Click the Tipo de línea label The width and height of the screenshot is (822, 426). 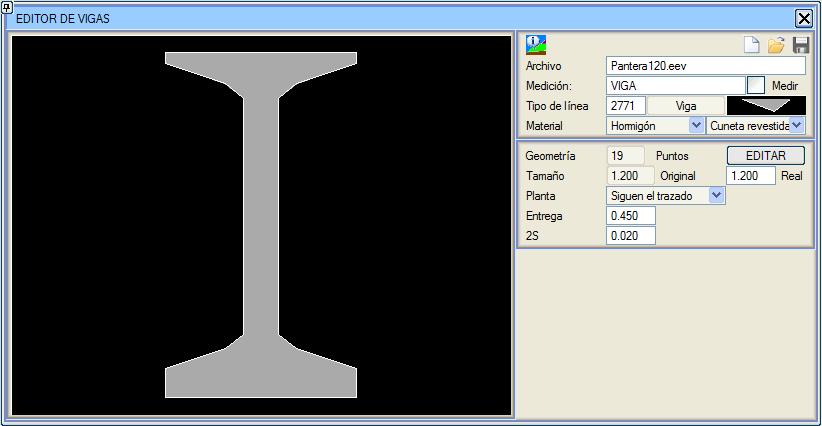pyautogui.click(x=557, y=106)
